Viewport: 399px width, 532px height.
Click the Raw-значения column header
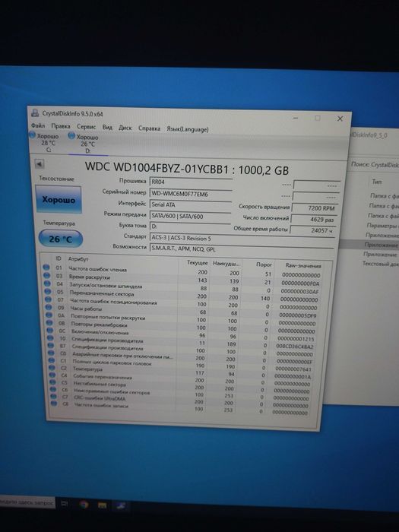303,266
